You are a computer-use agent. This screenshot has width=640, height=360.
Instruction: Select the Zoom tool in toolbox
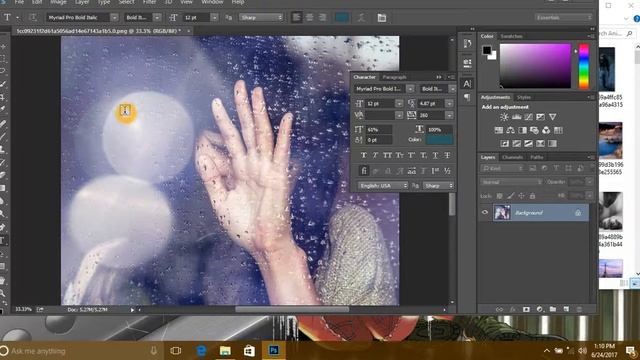tap(2, 293)
